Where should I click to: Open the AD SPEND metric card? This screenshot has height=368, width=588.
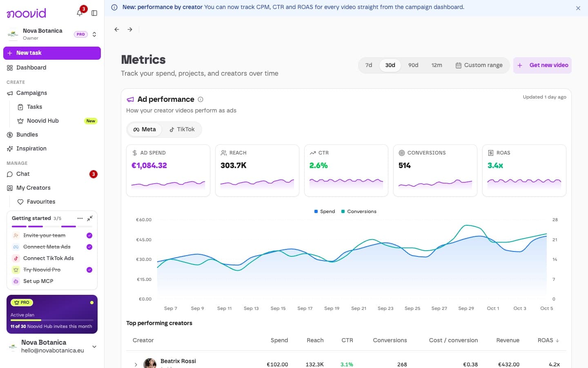(168, 171)
